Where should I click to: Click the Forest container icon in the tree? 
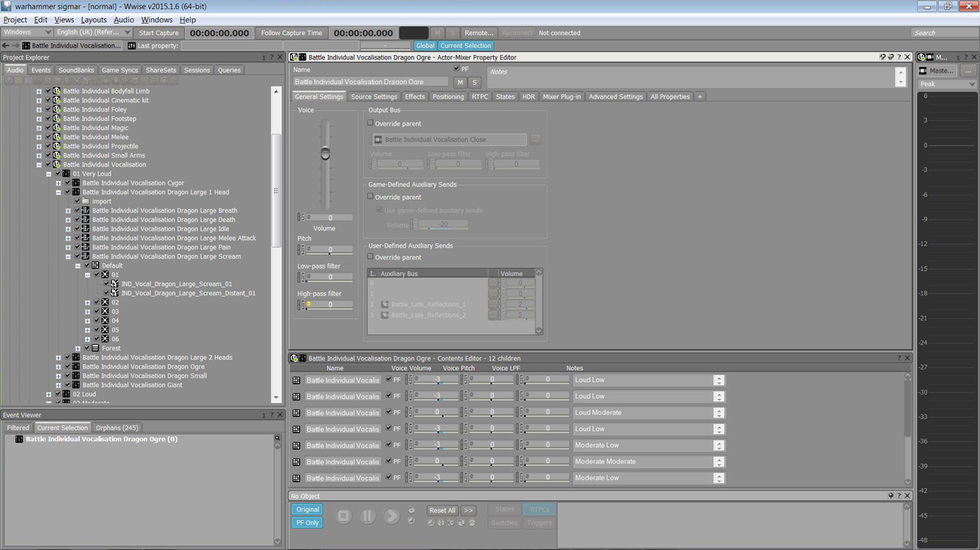96,348
